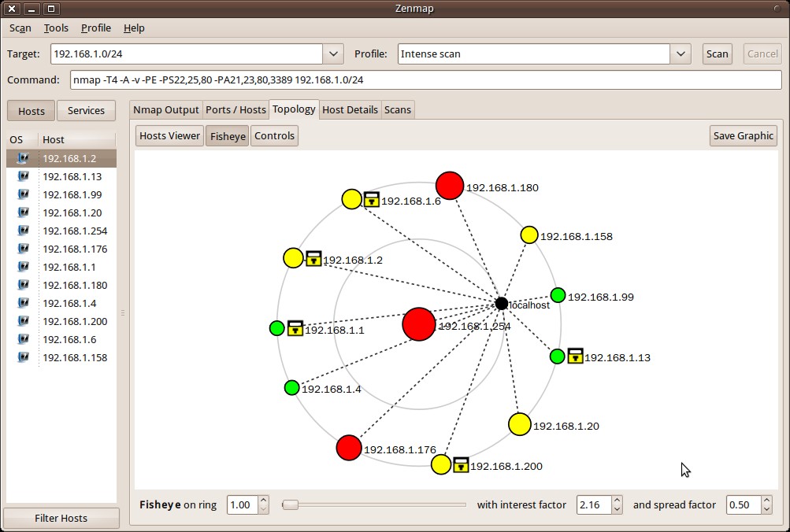The height and width of the screenshot is (532, 790).
Task: Toggle the Hosts Viewer button
Action: 169,136
